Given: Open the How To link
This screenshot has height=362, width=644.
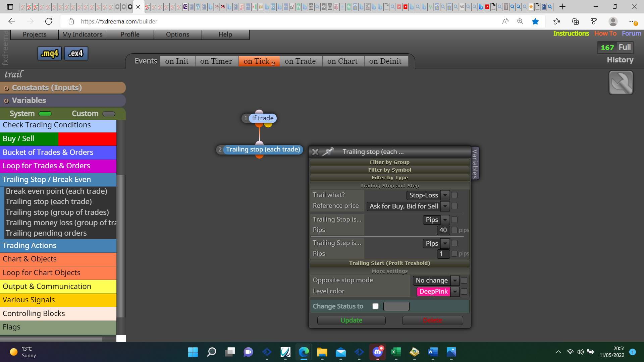Looking at the screenshot, I should [605, 34].
